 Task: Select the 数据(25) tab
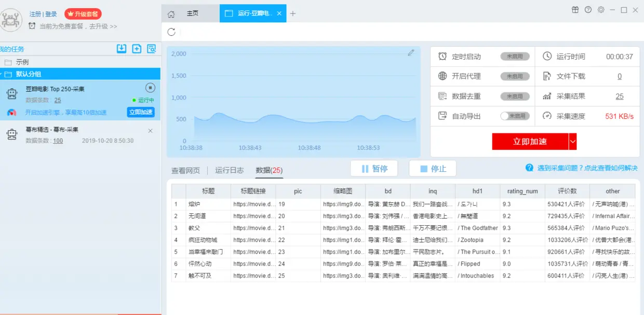pos(269,170)
